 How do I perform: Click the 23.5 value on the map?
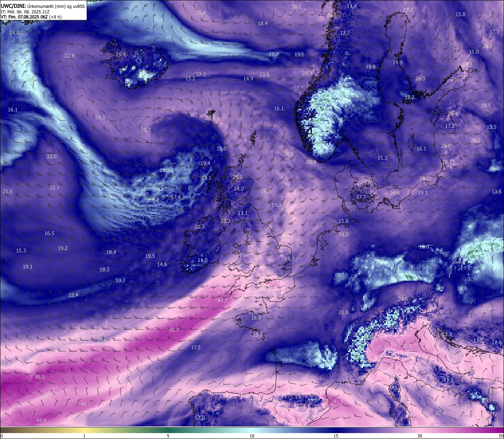point(264,75)
